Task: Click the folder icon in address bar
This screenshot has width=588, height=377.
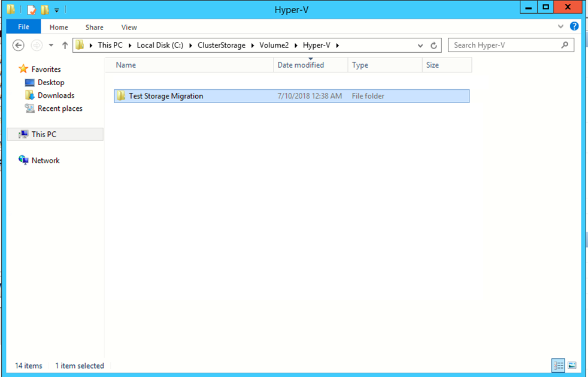Action: tap(80, 46)
